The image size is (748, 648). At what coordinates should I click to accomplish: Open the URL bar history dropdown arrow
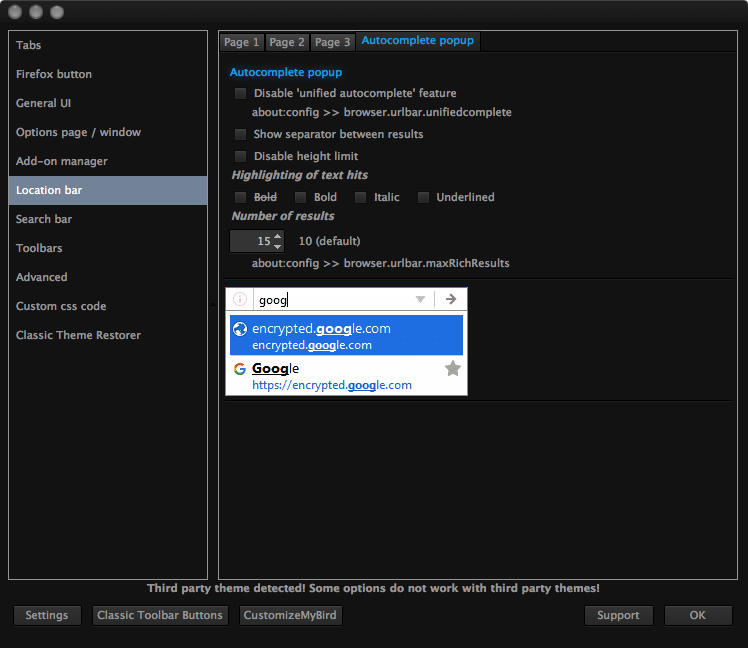[x=420, y=299]
